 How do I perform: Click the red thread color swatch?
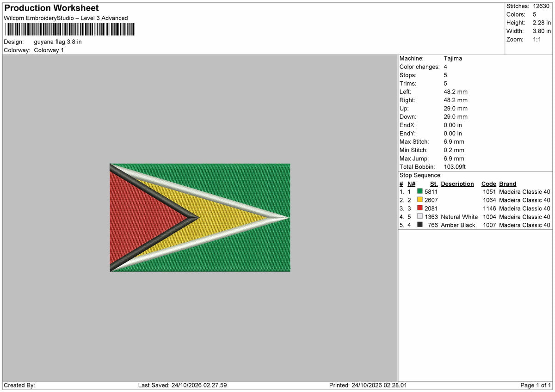pyautogui.click(x=419, y=208)
